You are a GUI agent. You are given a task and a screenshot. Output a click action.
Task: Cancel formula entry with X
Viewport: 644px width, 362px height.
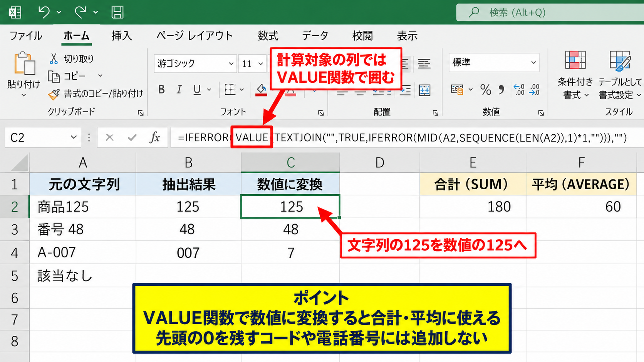pos(109,137)
